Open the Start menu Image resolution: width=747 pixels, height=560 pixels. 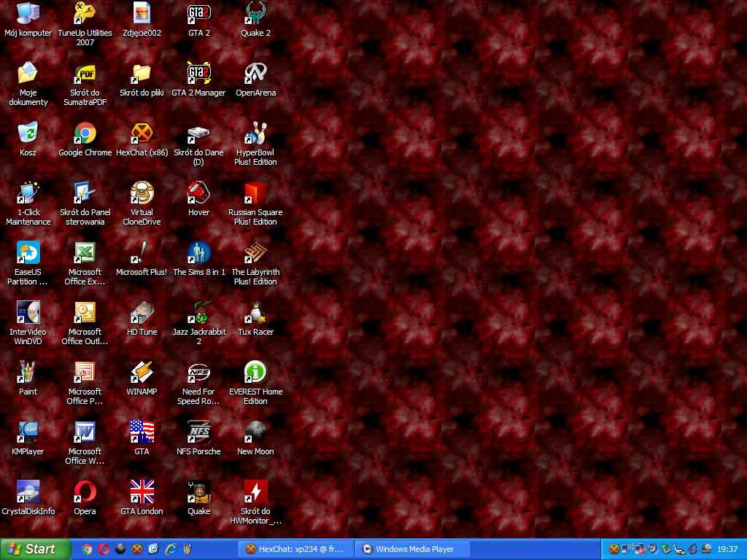(x=35, y=549)
